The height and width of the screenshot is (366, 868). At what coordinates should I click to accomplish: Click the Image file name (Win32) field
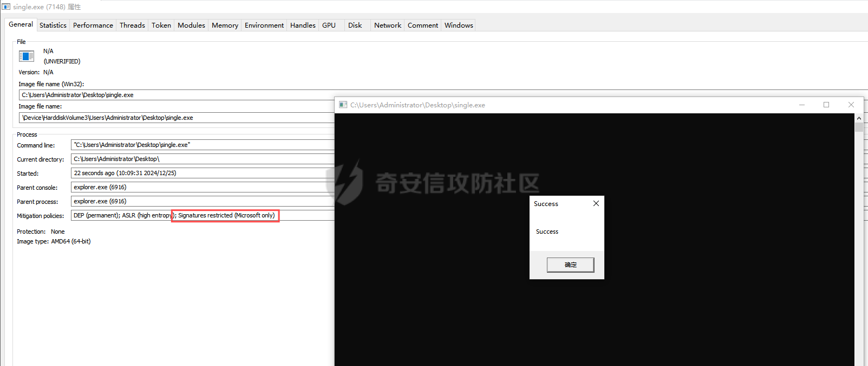tap(176, 95)
